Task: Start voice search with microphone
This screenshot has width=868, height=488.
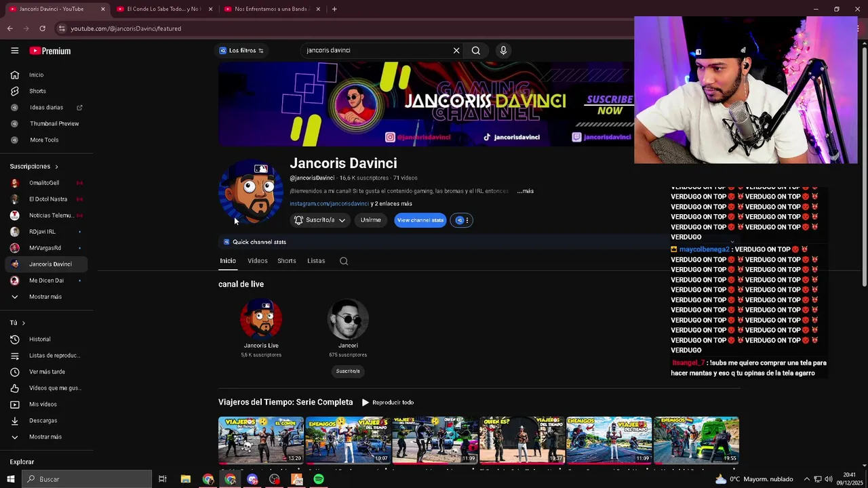Action: point(503,50)
